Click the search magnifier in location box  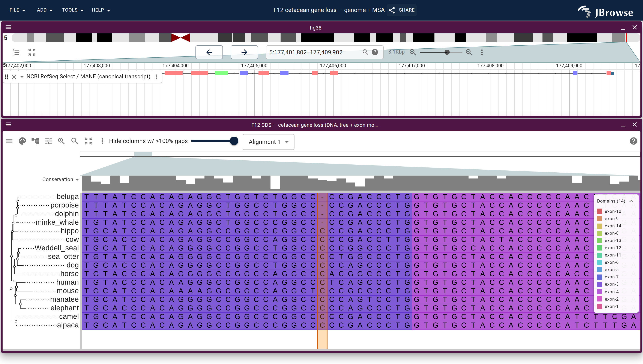365,52
